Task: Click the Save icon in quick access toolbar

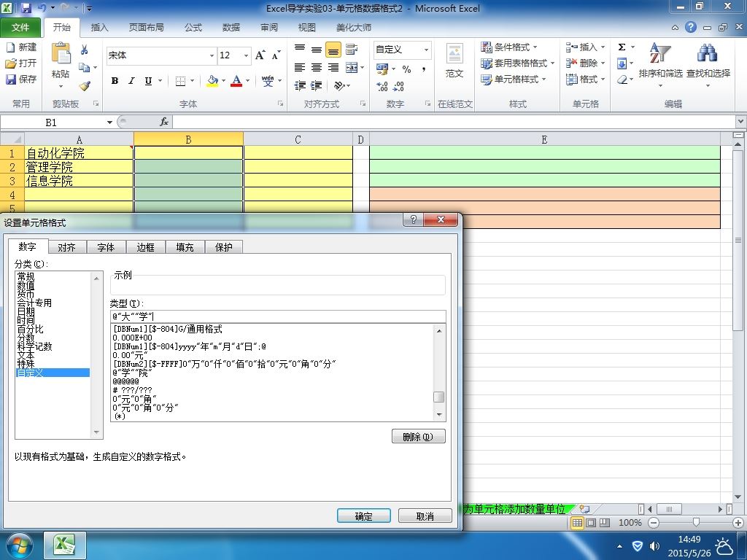Action: coord(26,8)
